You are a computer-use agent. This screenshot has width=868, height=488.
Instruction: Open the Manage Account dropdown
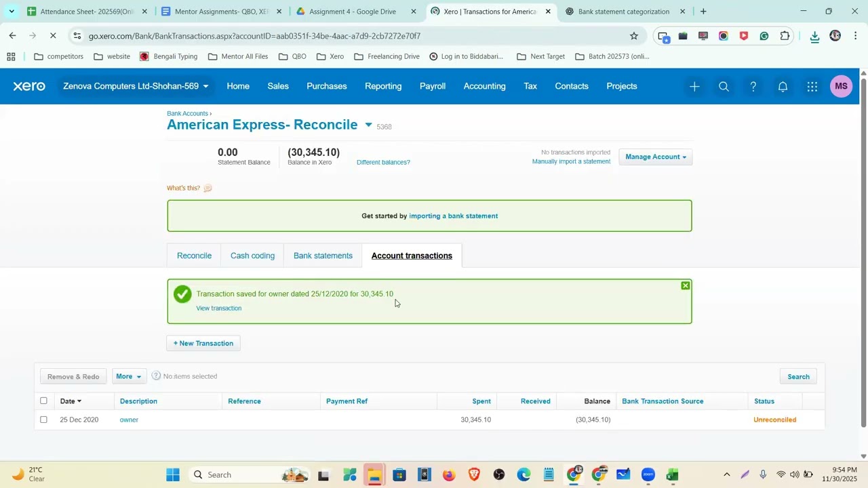655,157
